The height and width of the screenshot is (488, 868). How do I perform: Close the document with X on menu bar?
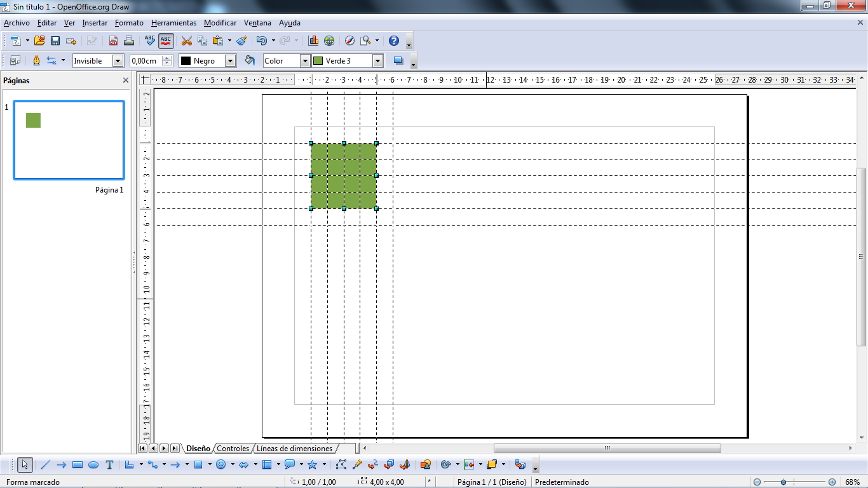pos(860,22)
